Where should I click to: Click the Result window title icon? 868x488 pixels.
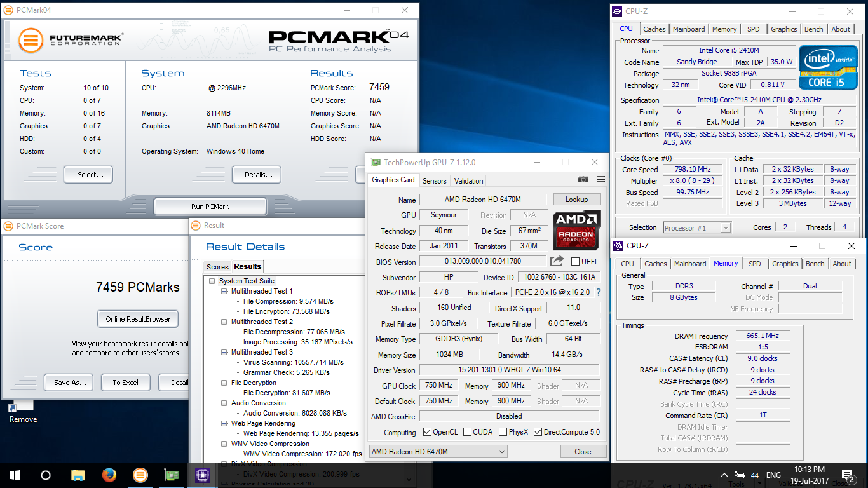click(196, 225)
